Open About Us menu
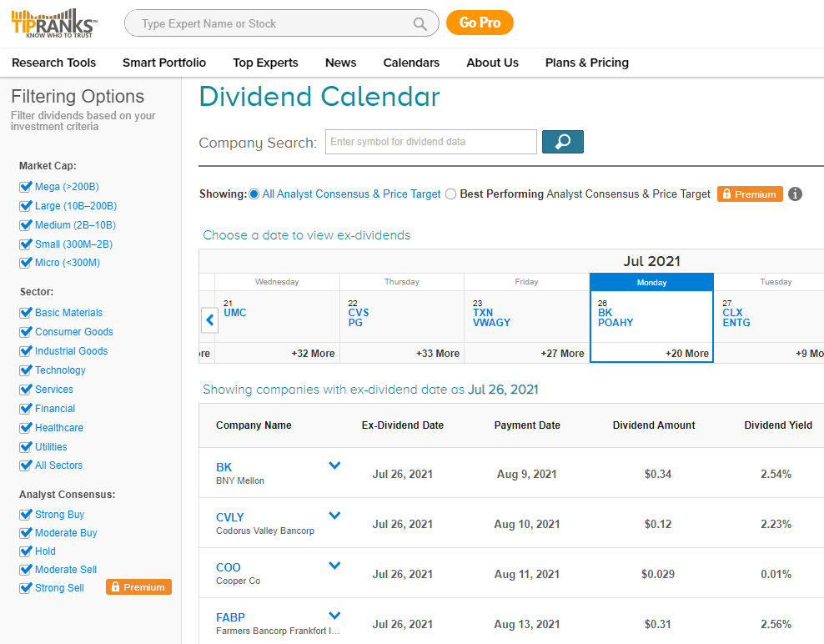The width and height of the screenshot is (824, 644). coord(492,63)
